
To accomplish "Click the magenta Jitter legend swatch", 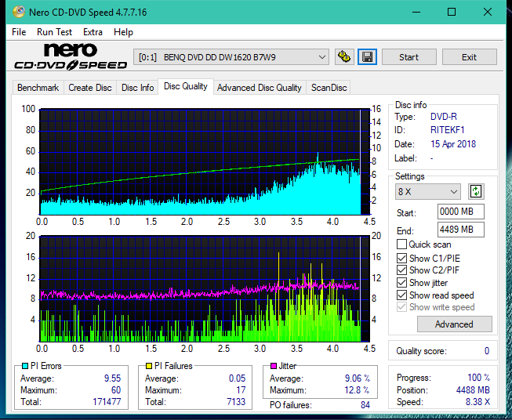I will click(x=274, y=366).
